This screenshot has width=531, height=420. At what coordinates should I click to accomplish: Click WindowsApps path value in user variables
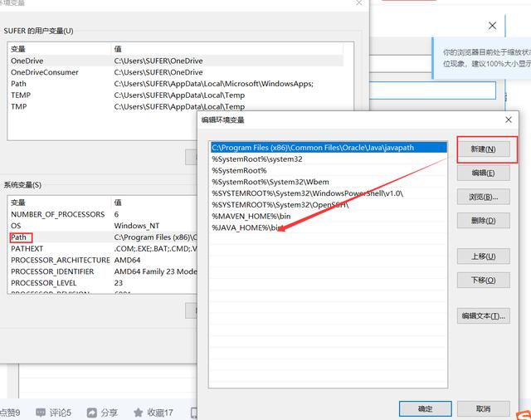point(214,84)
